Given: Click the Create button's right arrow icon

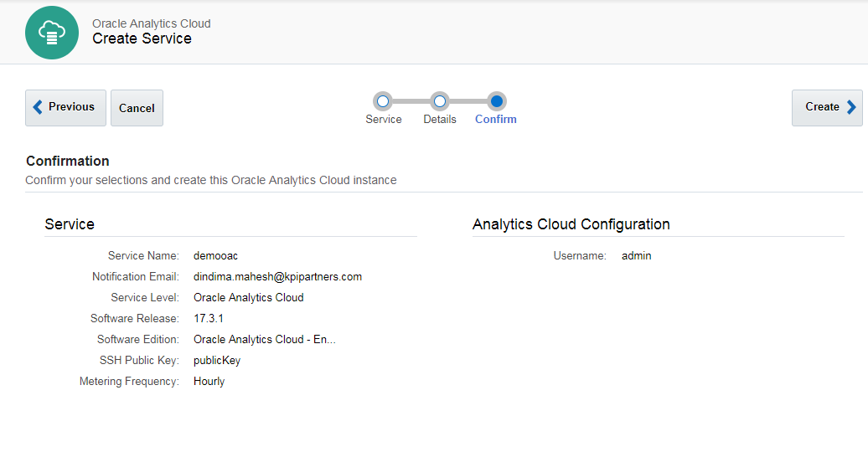Looking at the screenshot, I should click(851, 107).
